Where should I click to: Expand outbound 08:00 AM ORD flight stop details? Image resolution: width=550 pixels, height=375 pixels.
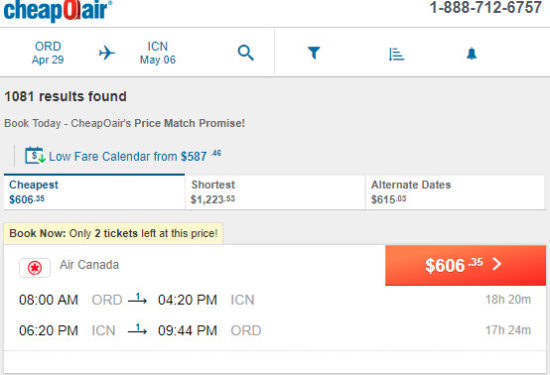click(137, 299)
